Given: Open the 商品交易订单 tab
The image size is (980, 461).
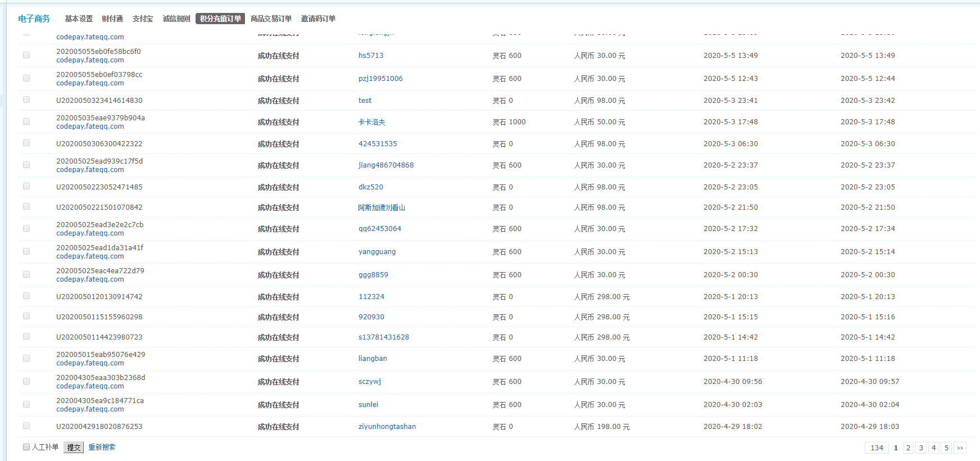Looking at the screenshot, I should point(271,19).
